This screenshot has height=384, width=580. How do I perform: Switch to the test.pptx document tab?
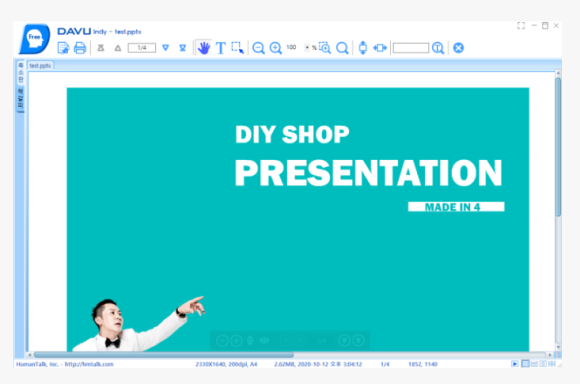click(40, 65)
